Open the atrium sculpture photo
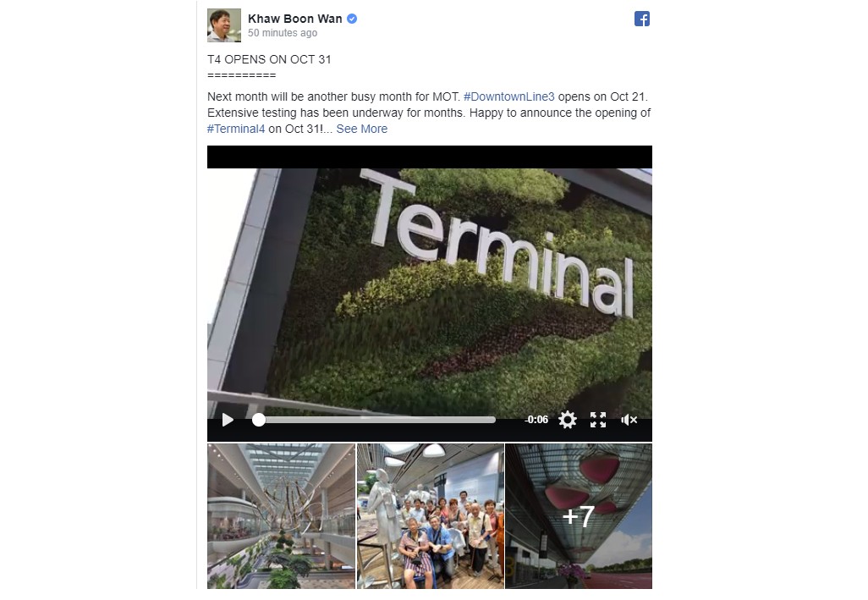This screenshot has height=600, width=868. pyautogui.click(x=281, y=516)
